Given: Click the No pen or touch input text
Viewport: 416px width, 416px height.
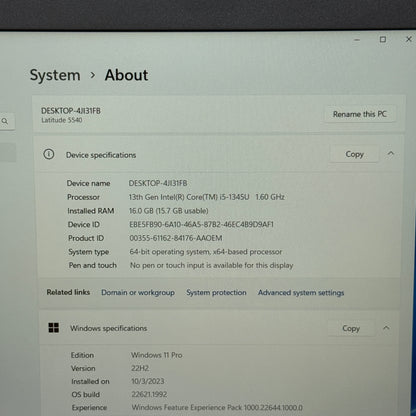Looking at the screenshot, I should tap(212, 265).
